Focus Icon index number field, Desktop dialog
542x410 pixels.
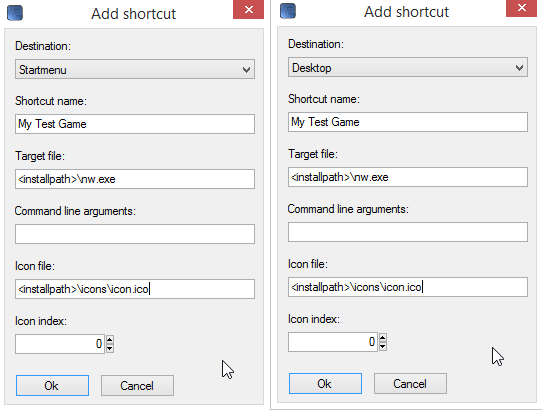333,342
